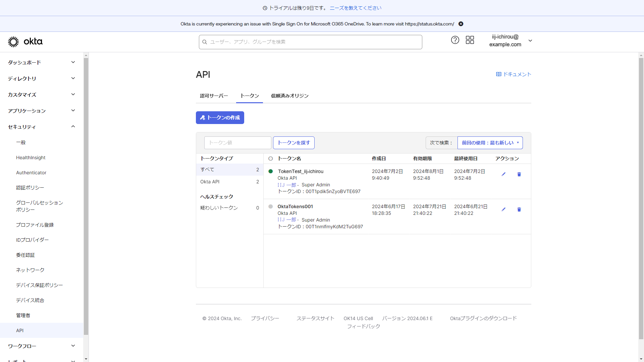Click the 最終使用日 column header
The width and height of the screenshot is (644, 362).
point(466,159)
